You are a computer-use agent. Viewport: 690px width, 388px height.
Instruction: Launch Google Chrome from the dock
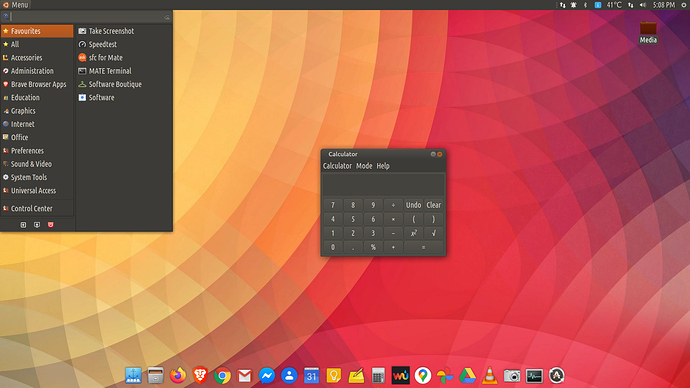222,376
